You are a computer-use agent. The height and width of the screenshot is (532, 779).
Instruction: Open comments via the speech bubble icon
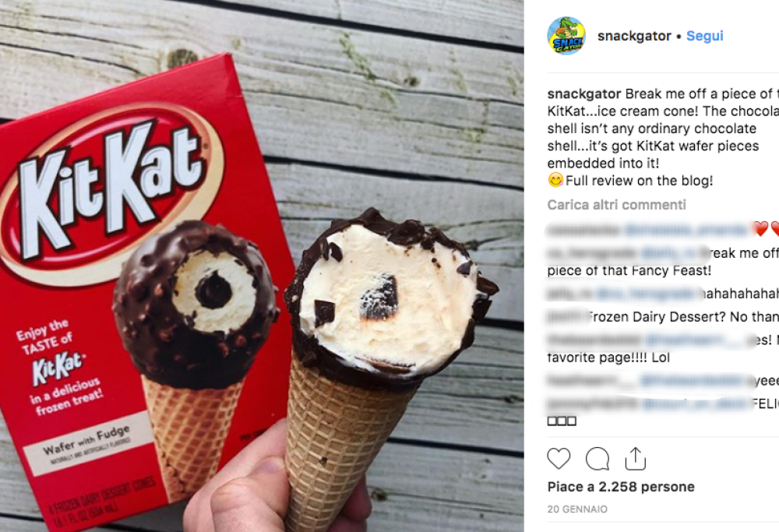point(597,459)
